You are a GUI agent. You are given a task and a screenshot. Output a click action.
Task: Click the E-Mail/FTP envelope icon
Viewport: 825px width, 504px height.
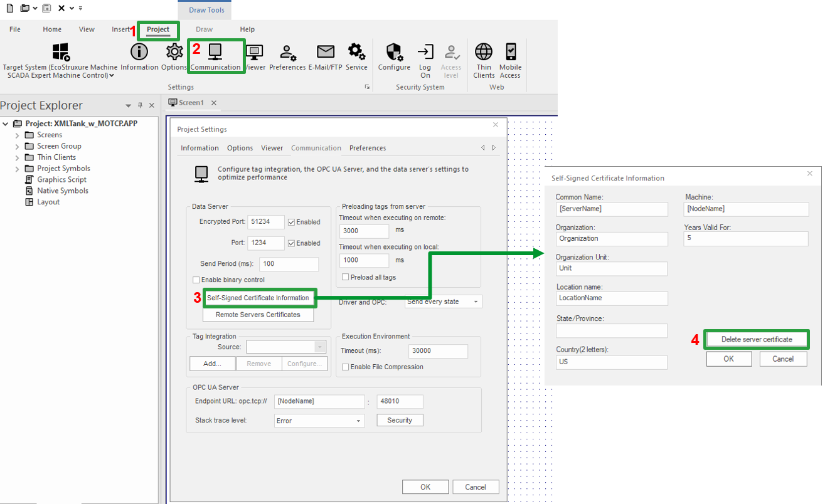[326, 51]
